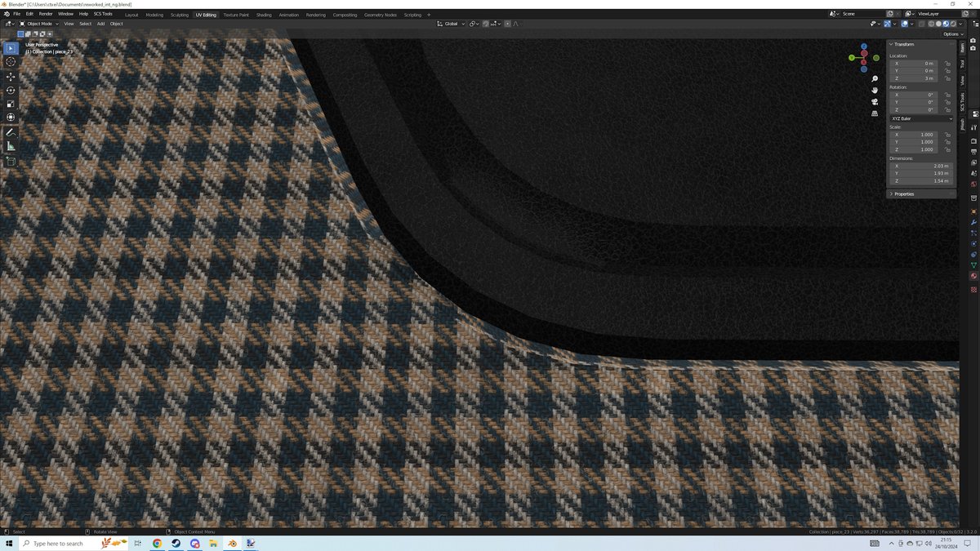980x551 pixels.
Task: Select the Scale tool
Action: (x=11, y=104)
